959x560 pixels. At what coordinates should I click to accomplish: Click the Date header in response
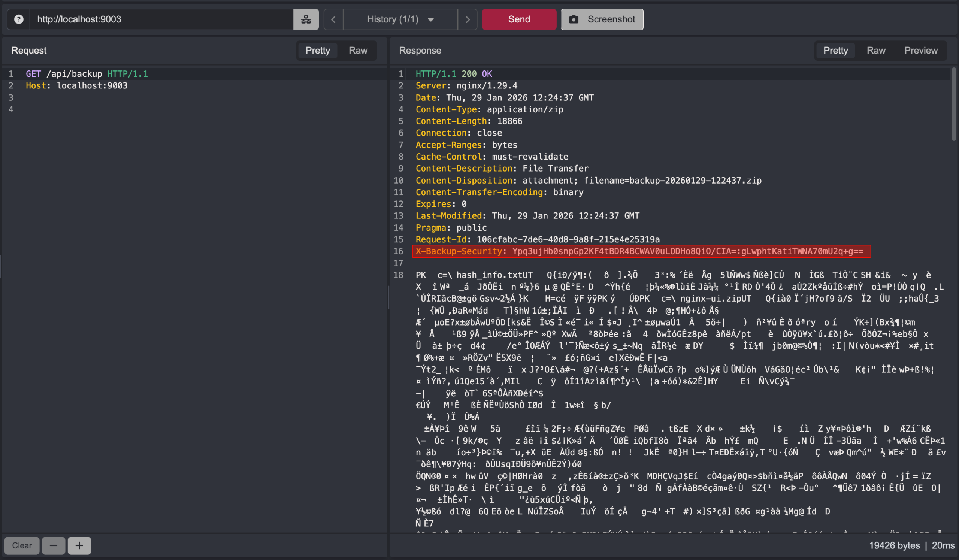[x=504, y=98]
